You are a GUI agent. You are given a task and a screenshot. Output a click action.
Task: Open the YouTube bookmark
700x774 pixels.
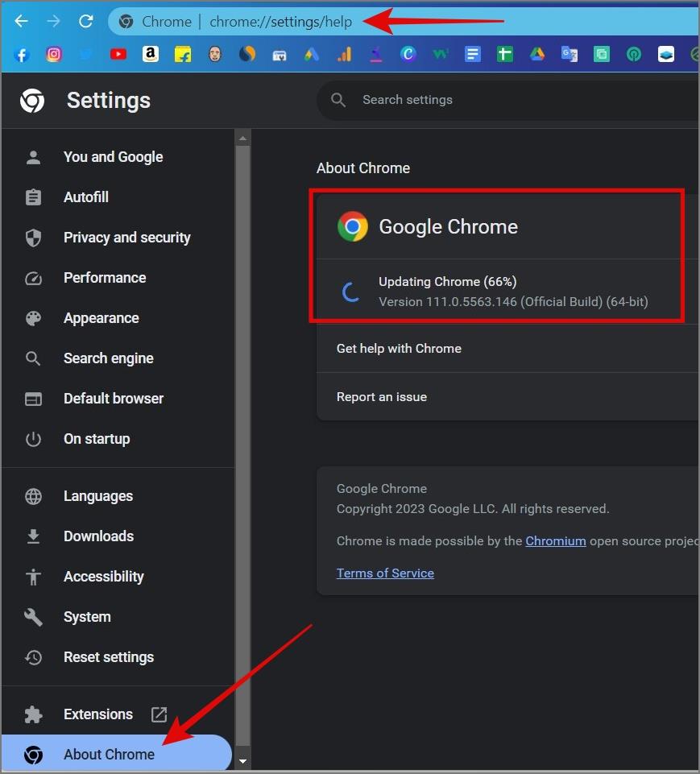(118, 54)
